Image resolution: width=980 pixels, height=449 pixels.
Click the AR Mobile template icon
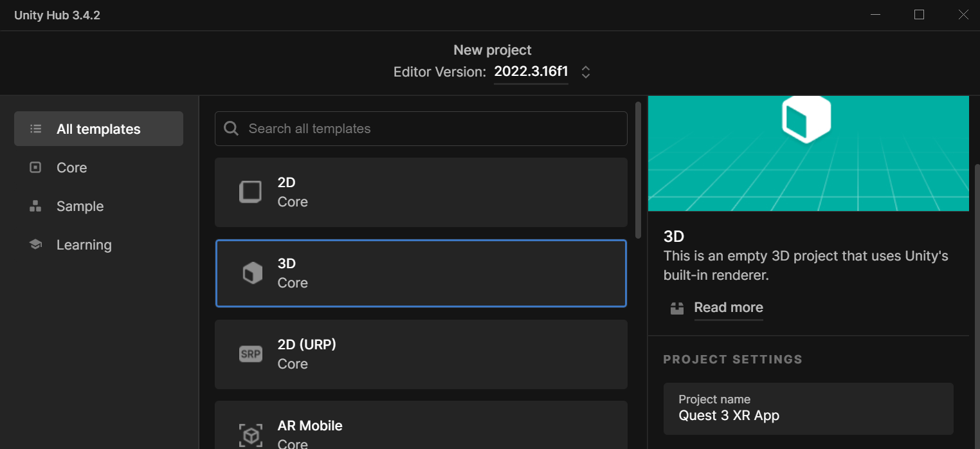pos(251,435)
